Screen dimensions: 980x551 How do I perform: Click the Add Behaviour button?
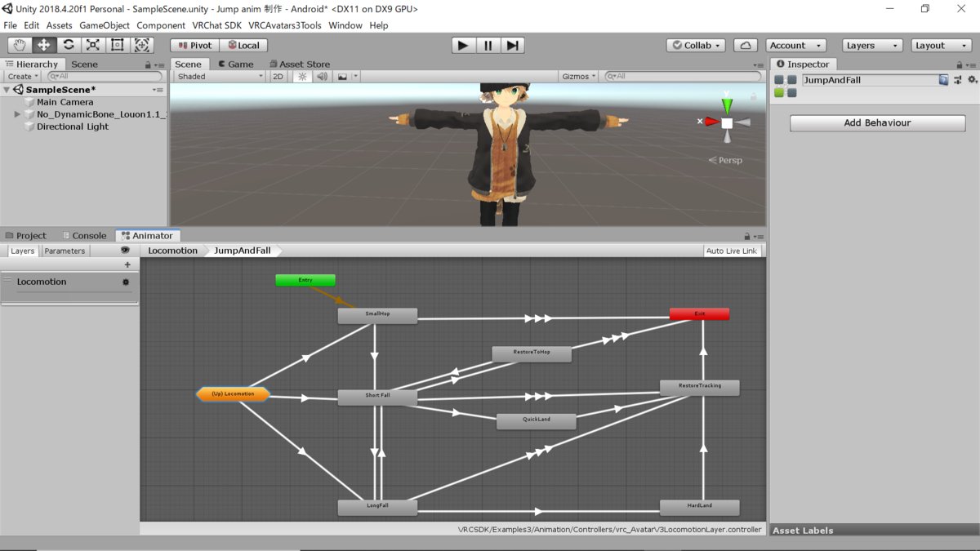pyautogui.click(x=877, y=122)
